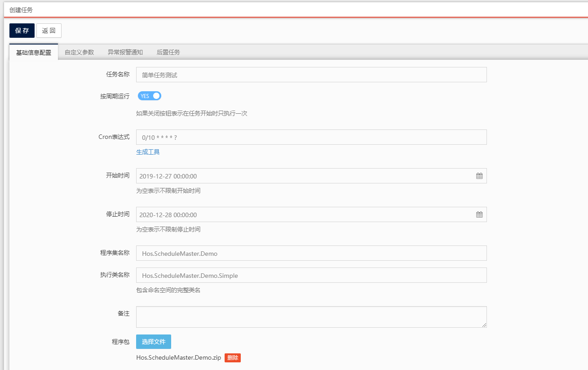The height and width of the screenshot is (370, 588).
Task: Open the 异常报警通知 tab
Action: coord(125,52)
